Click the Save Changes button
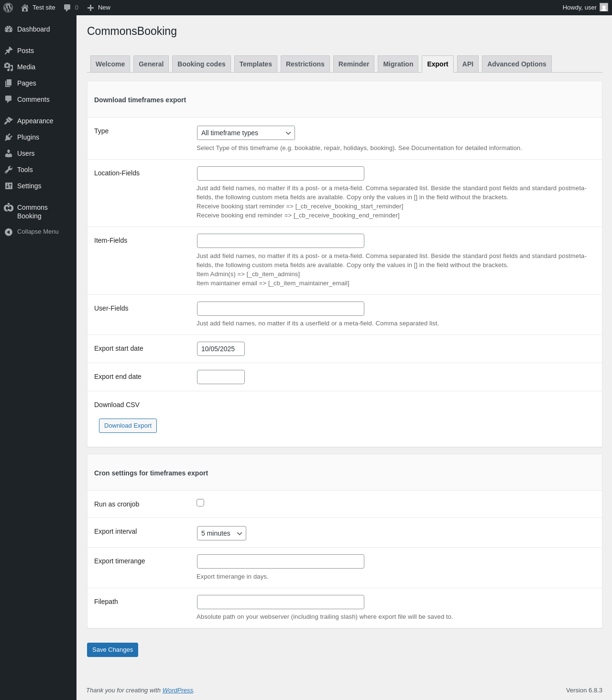Viewport: 612px width, 700px height. pyautogui.click(x=112, y=650)
